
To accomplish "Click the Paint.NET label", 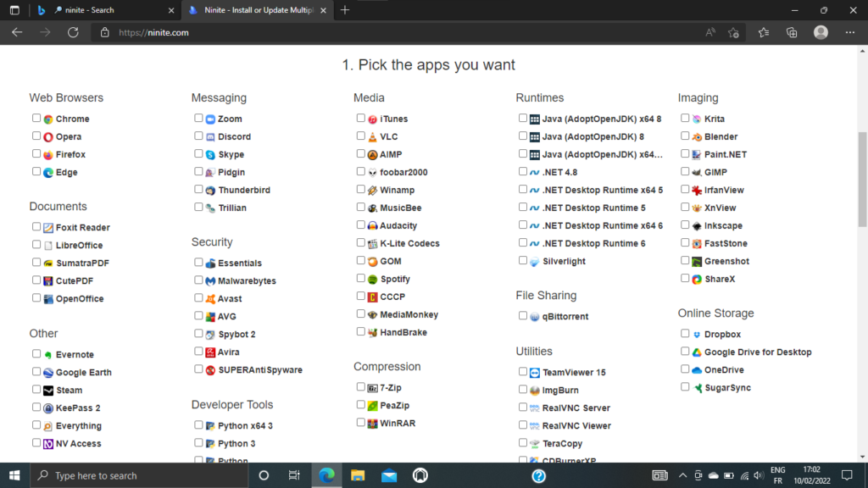I will coord(726,154).
